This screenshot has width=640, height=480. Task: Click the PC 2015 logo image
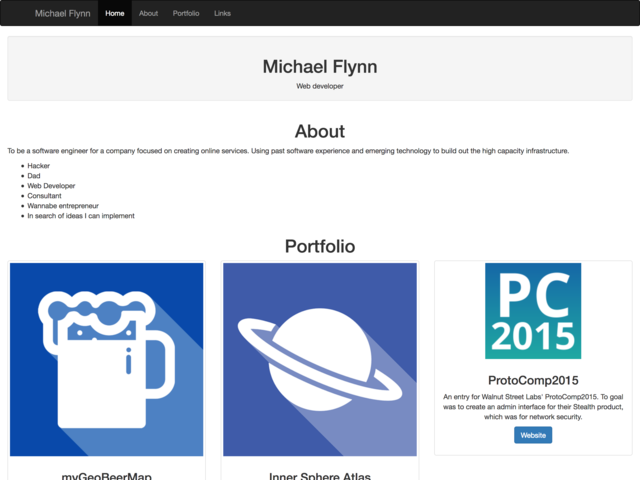[533, 311]
